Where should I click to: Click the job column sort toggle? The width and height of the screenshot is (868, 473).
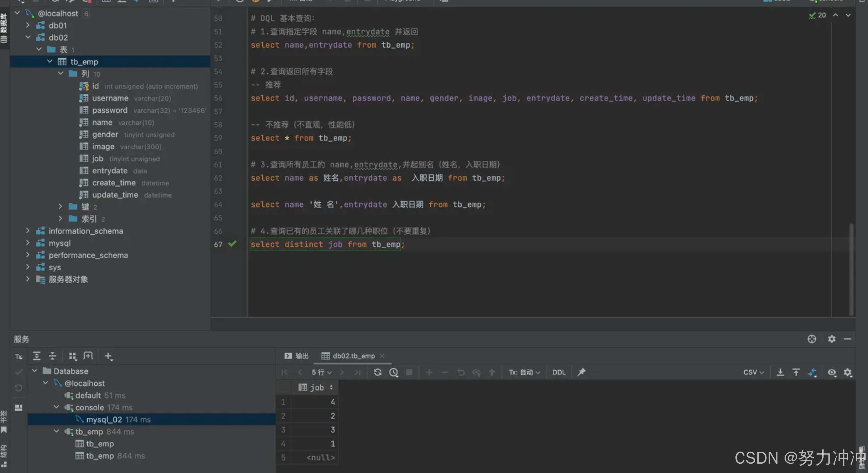331,388
